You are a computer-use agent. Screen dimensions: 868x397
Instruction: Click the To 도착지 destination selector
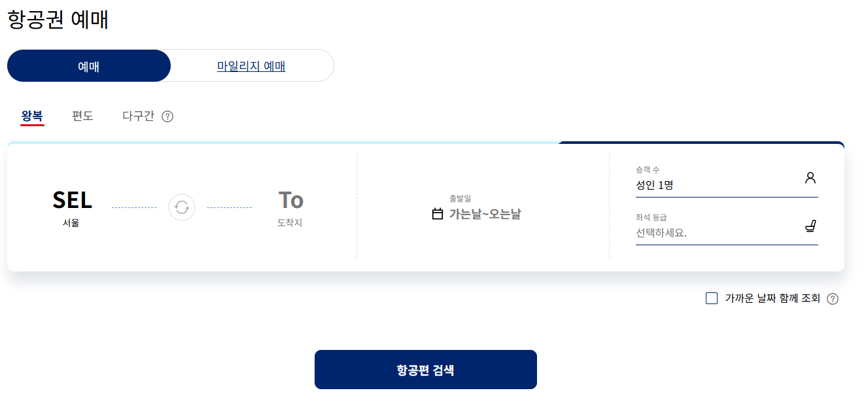click(288, 206)
